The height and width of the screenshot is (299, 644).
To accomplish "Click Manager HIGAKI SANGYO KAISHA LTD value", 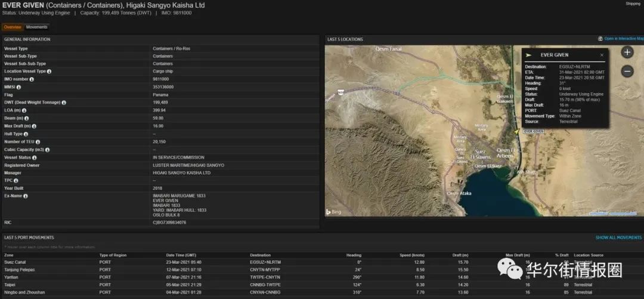I will (x=181, y=173).
